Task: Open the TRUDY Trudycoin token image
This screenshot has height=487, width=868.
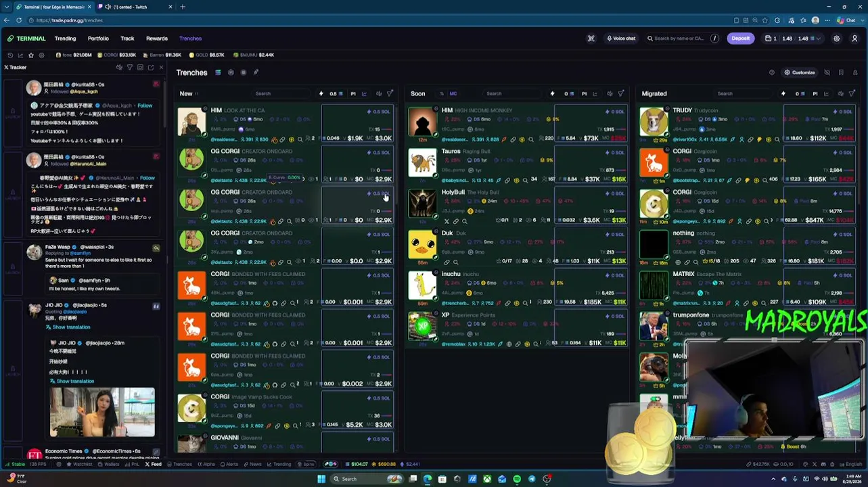Action: pyautogui.click(x=654, y=122)
